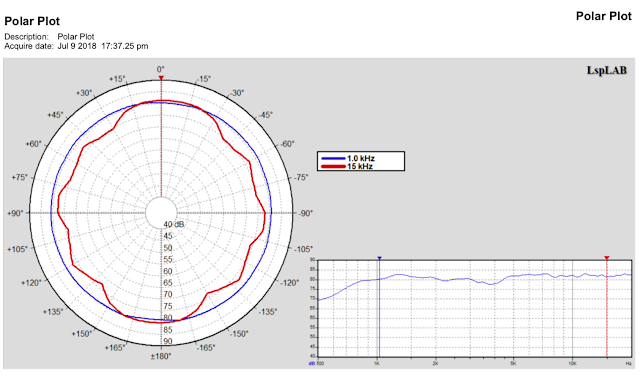Click the red 0° marker triangle on polar plot
The image size is (640, 378).
click(161, 78)
